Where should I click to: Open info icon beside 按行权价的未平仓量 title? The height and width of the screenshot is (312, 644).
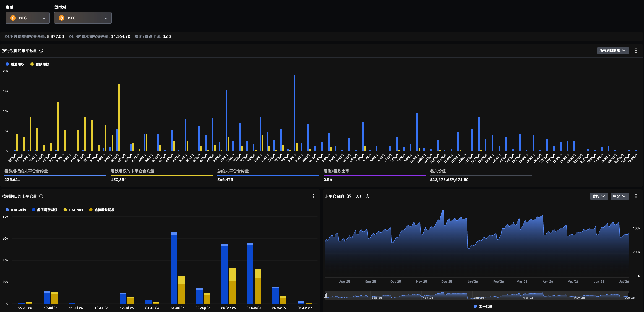(41, 51)
